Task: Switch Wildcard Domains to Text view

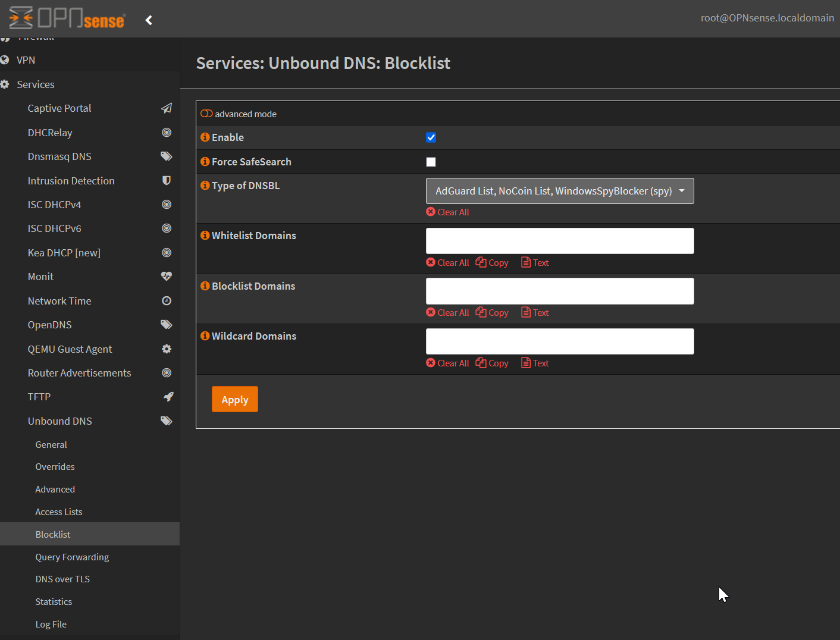Action: pyautogui.click(x=535, y=363)
